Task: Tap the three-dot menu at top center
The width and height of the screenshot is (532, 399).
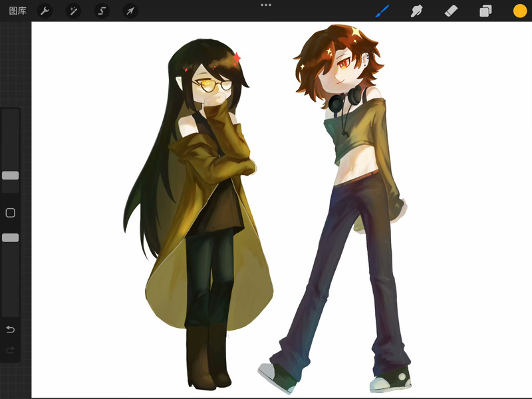Action: tap(266, 5)
